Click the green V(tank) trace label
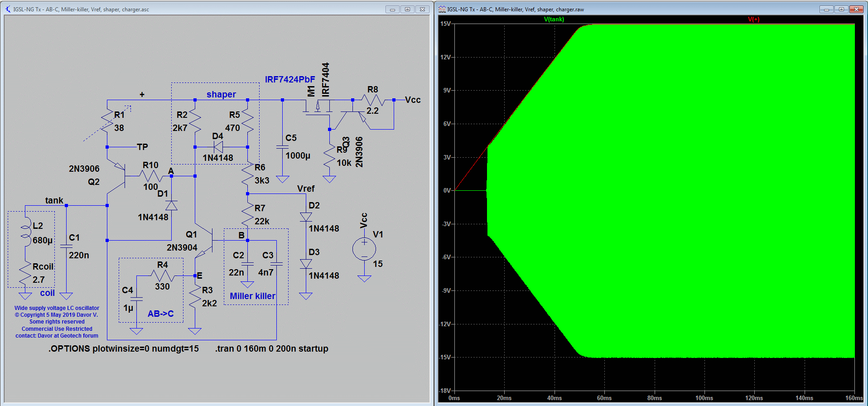868x406 pixels. (554, 19)
